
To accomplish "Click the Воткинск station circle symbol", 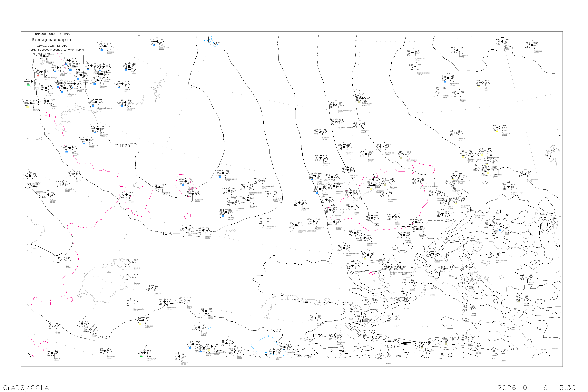I will point(125,103).
